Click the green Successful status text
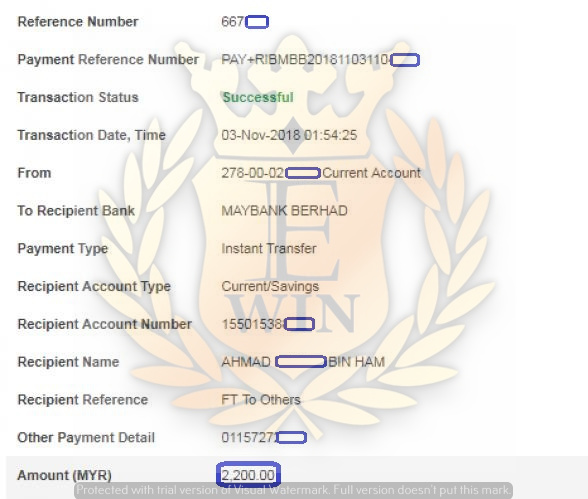This screenshot has width=588, height=499. click(x=258, y=97)
